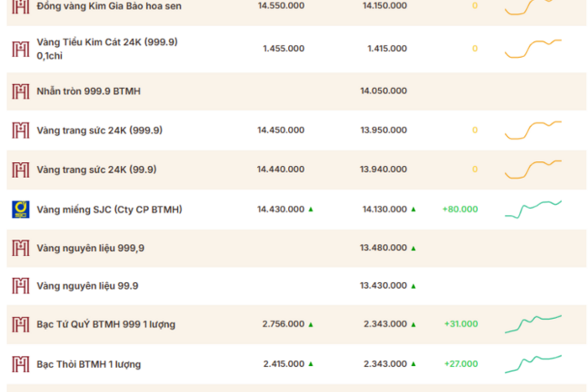Select product name Vàng trang sức 24K (999.9)
Viewport: 588px width, 392px height.
(x=99, y=130)
